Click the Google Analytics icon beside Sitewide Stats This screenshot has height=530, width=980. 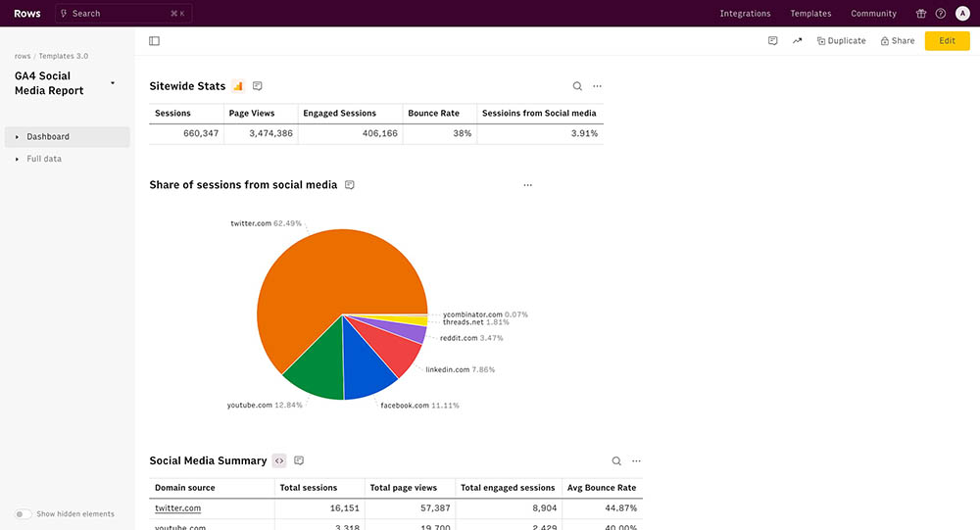tap(238, 86)
